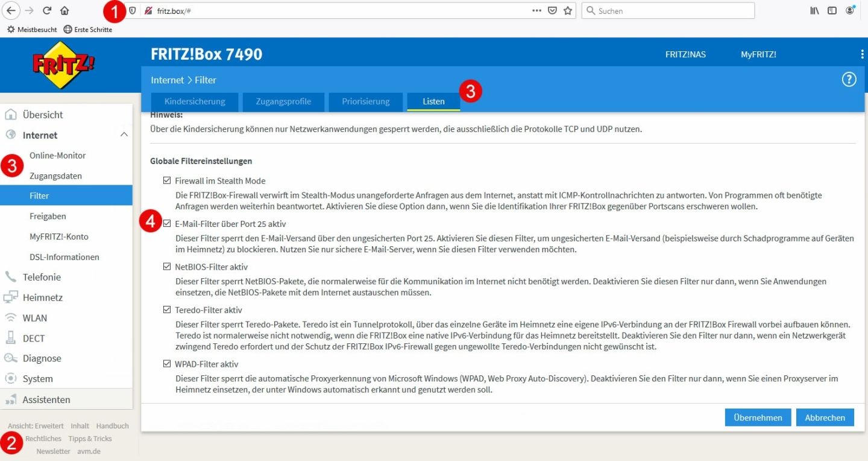This screenshot has height=461, width=868.
Task: Click the FRITZ! logo
Action: (x=63, y=65)
